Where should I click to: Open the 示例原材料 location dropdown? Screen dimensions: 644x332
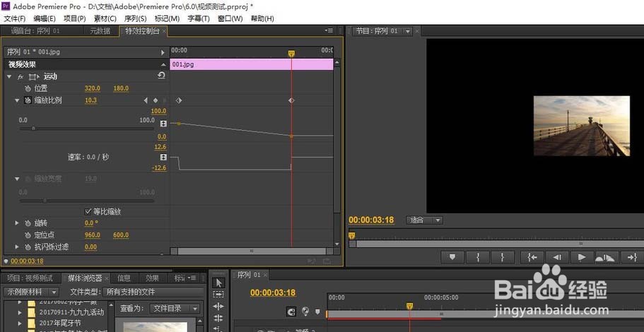31,292
